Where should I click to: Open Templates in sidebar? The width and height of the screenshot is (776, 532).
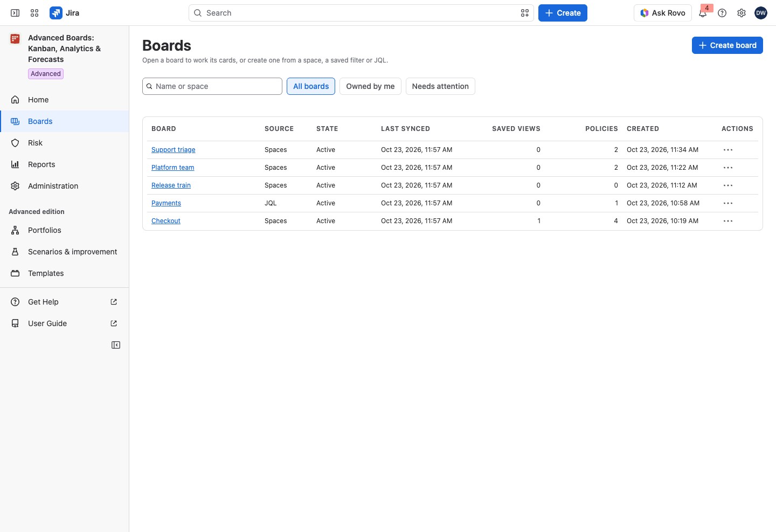coord(65,273)
